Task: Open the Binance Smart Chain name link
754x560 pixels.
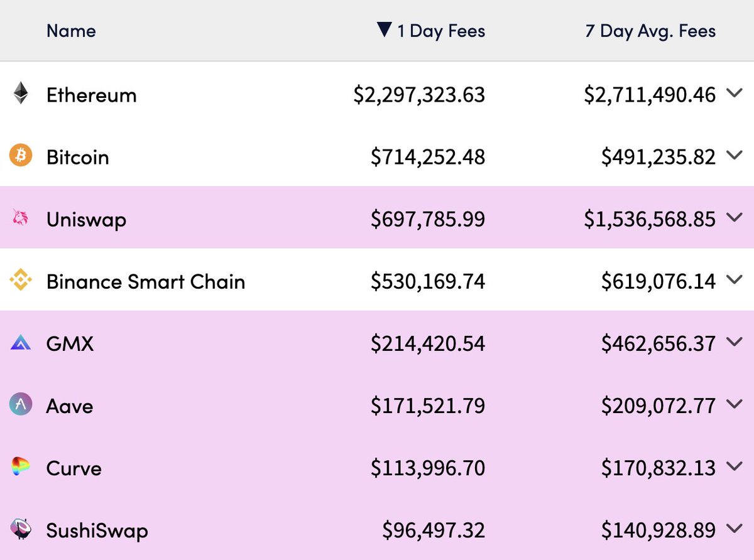Action: coord(146,281)
